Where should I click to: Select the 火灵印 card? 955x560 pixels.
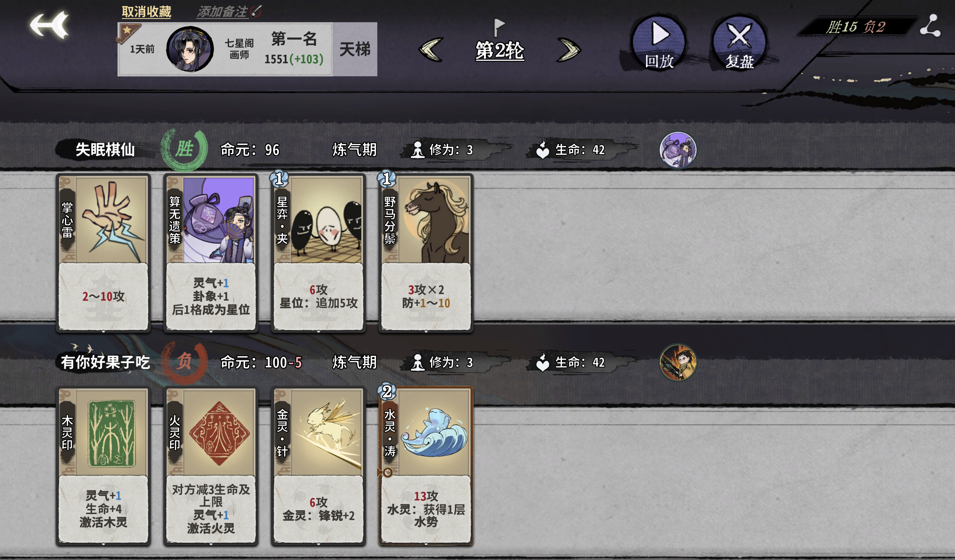click(211, 466)
